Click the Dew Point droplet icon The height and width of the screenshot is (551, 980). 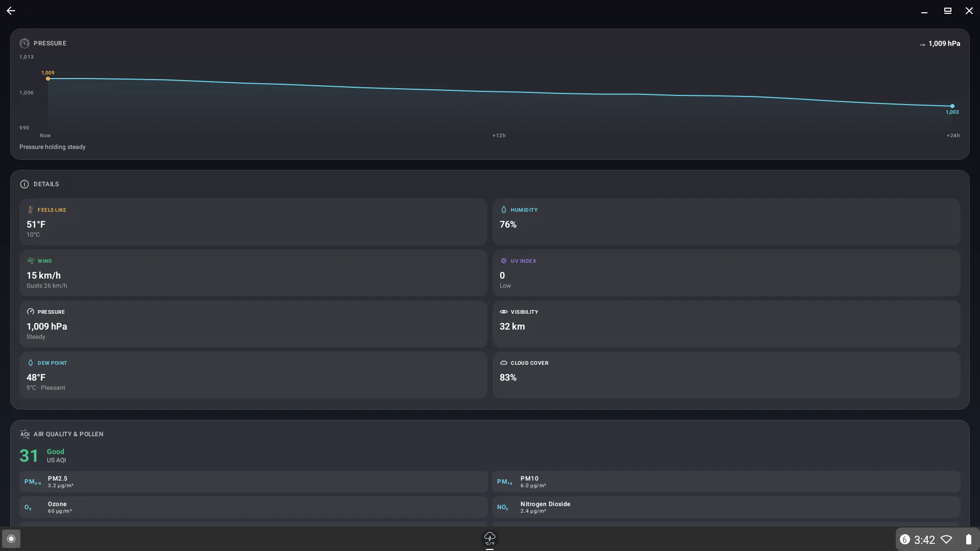31,363
